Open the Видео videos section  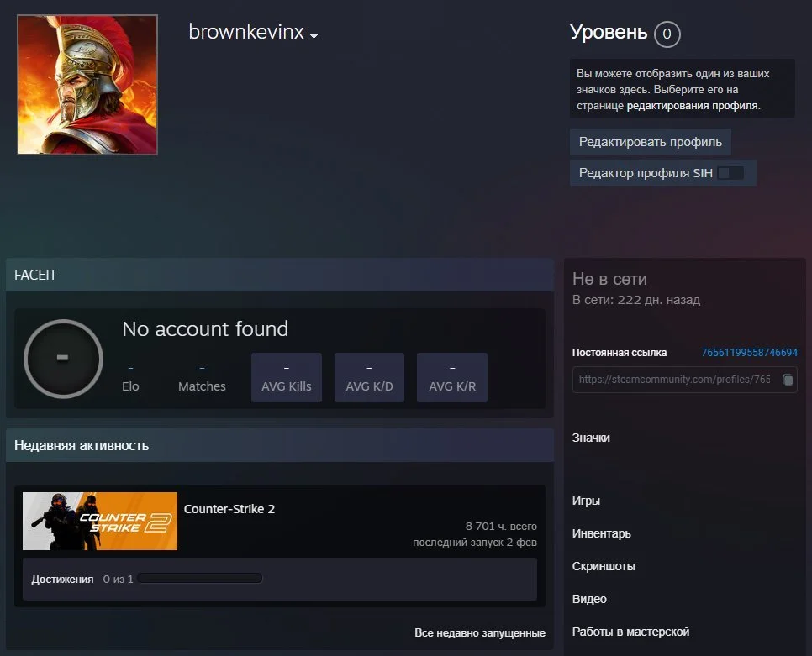click(589, 599)
